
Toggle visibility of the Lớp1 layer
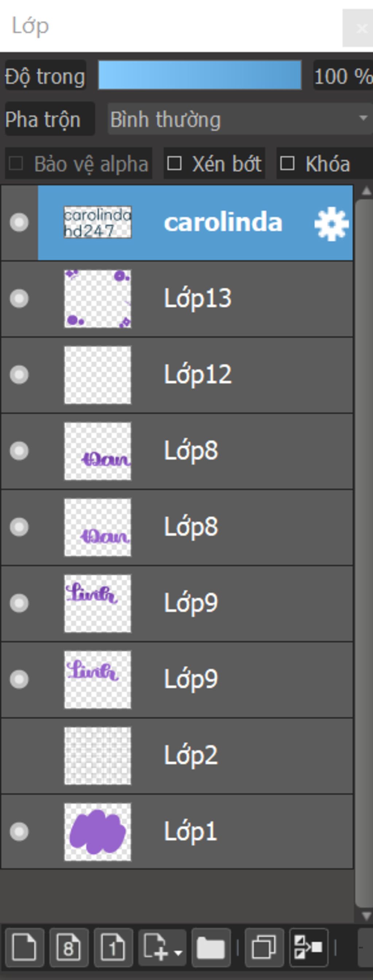click(x=19, y=832)
